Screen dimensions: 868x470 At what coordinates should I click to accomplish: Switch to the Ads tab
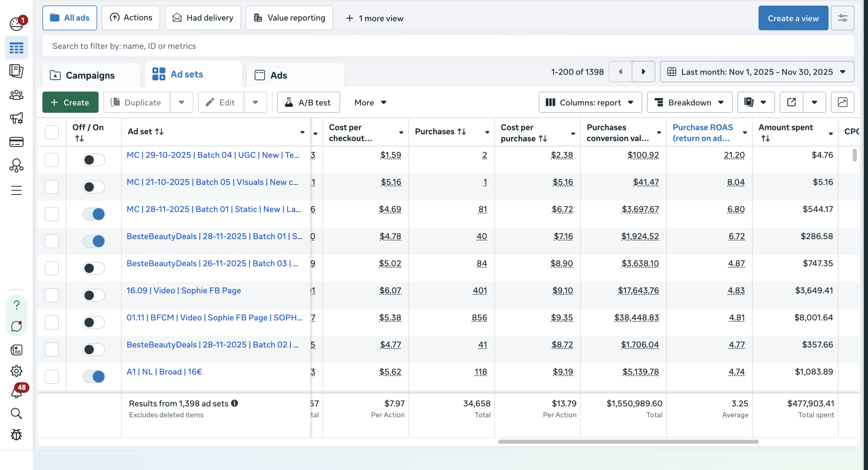tap(278, 75)
